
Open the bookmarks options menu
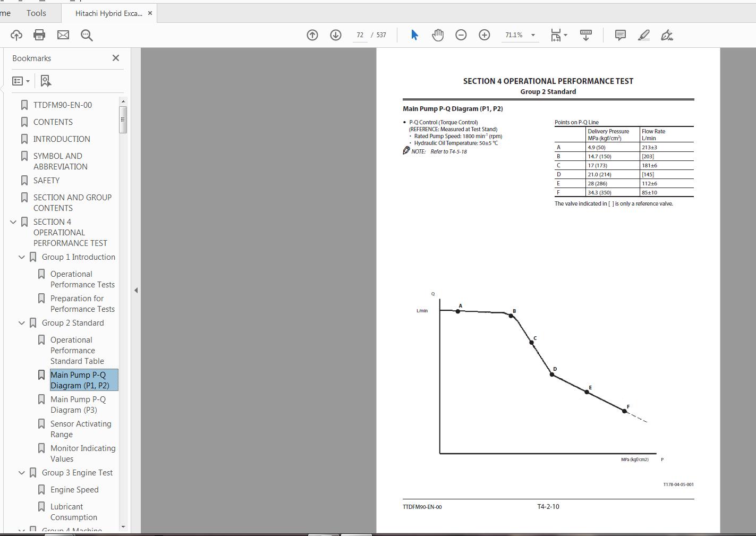click(21, 81)
